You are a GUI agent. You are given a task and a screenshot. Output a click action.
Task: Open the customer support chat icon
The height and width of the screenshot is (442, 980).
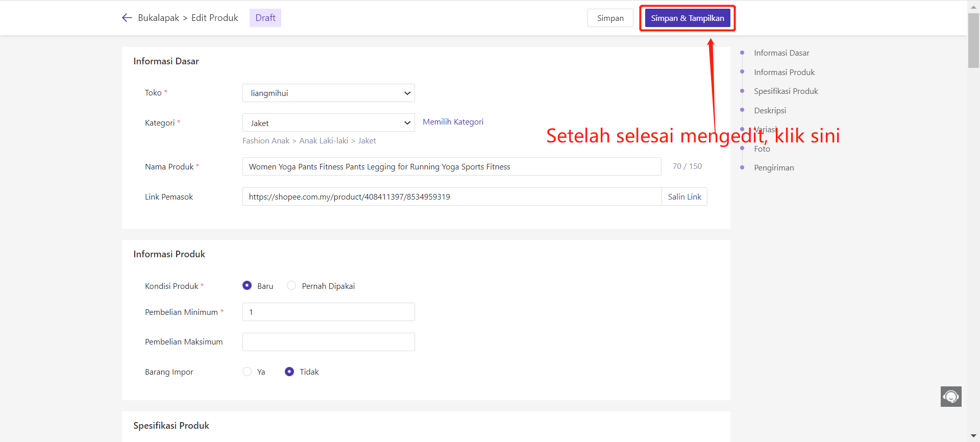point(951,397)
